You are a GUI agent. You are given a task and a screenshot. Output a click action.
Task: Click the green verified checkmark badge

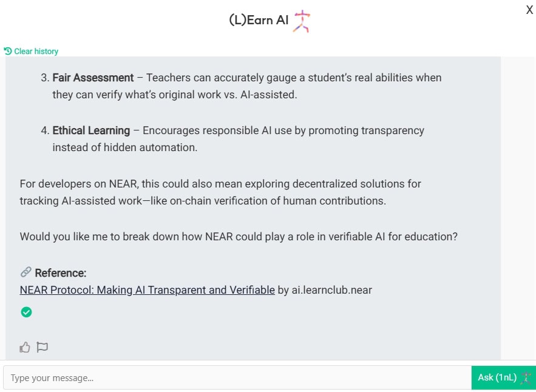tap(26, 312)
